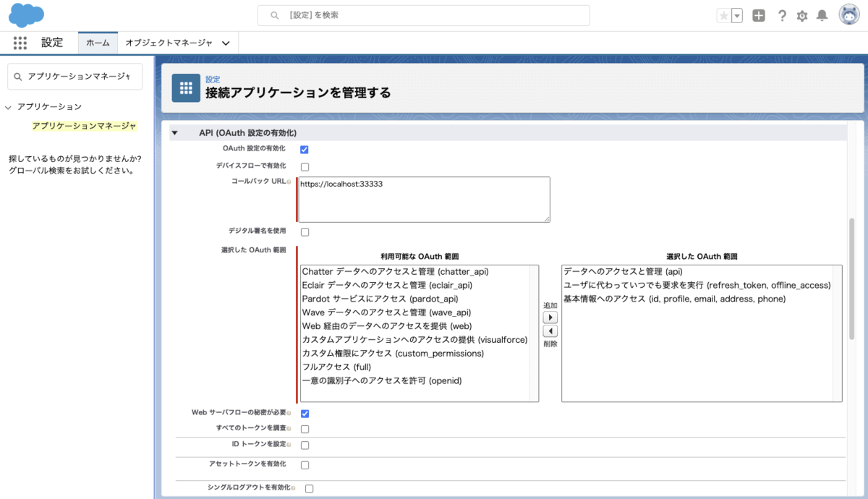Select the ホーム tab
Screen dimensions: 868x499
(97, 42)
